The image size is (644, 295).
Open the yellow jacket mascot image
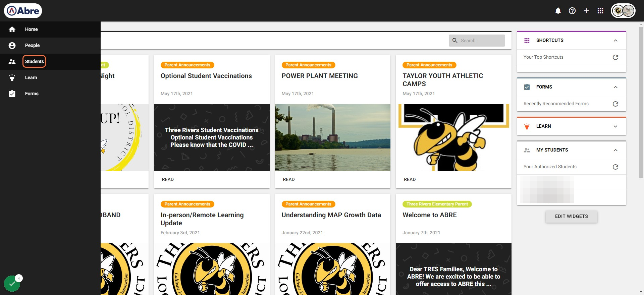pyautogui.click(x=453, y=137)
